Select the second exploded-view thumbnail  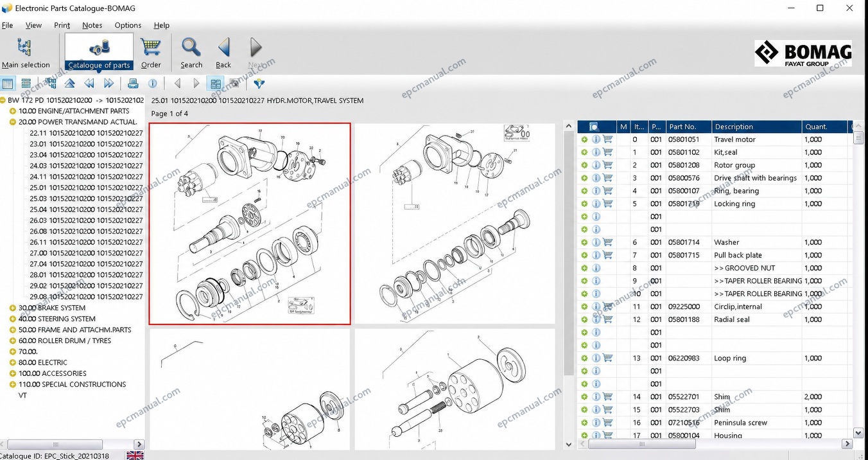(x=455, y=224)
